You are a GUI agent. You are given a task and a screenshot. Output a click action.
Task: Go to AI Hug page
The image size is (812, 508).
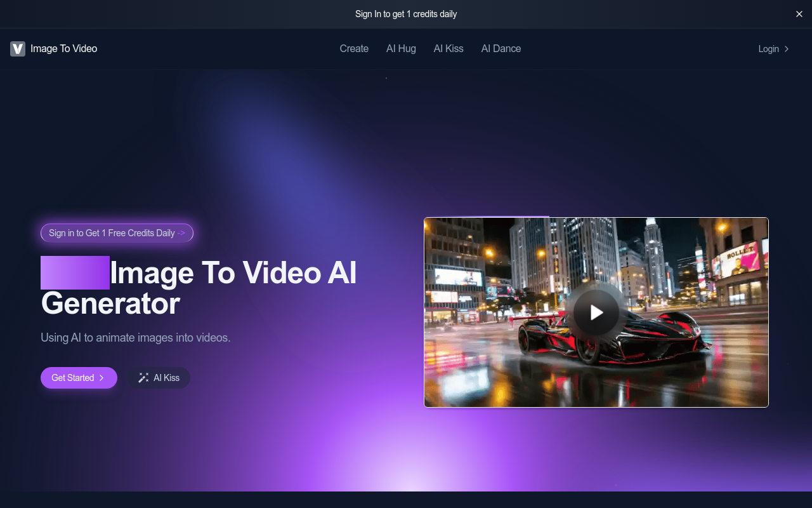coord(401,49)
